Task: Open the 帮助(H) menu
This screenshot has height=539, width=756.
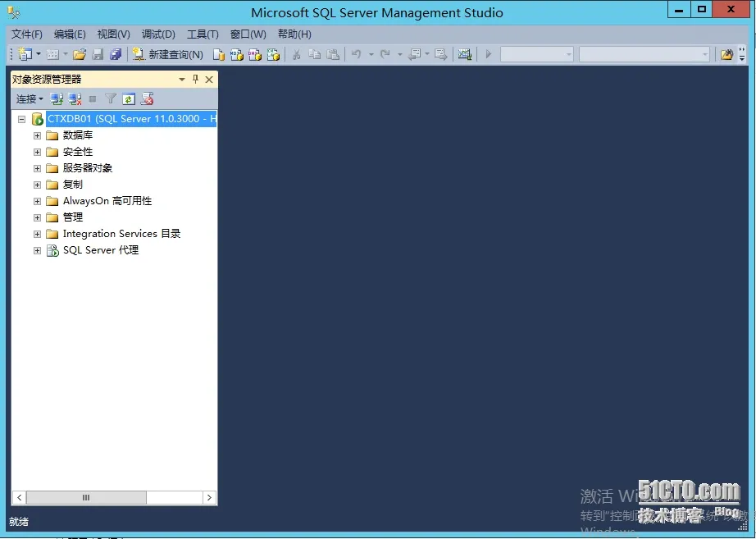Action: pyautogui.click(x=294, y=34)
